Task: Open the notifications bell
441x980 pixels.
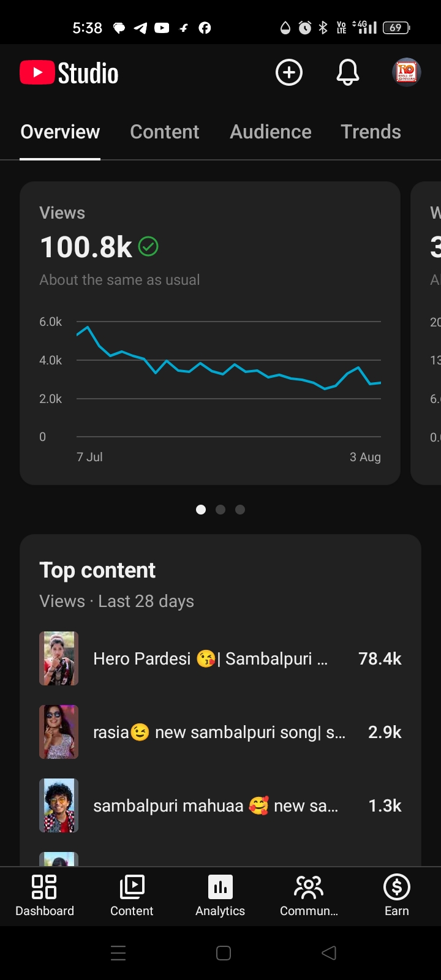Action: tap(348, 73)
